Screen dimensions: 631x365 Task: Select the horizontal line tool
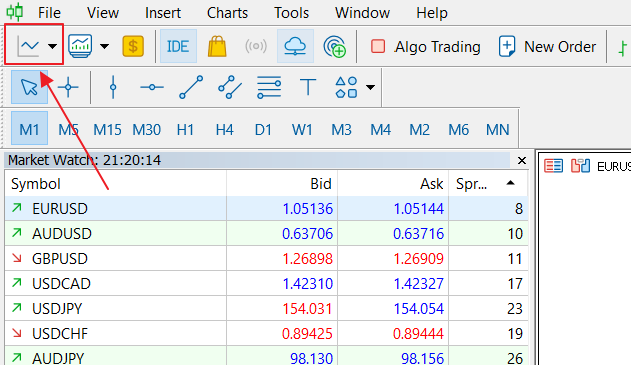click(152, 87)
